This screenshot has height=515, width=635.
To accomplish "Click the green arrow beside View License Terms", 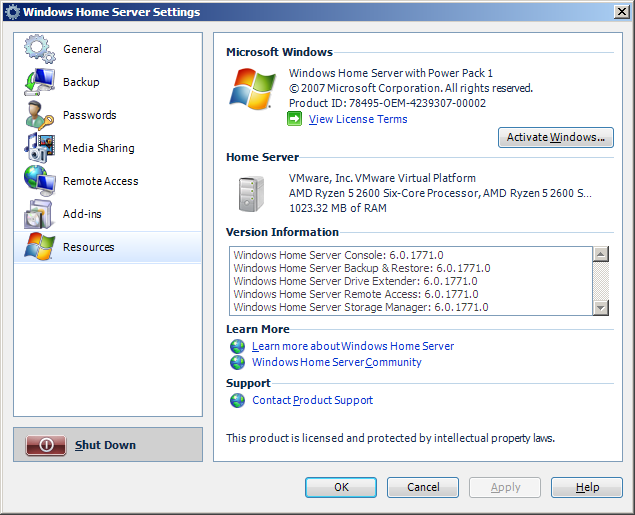I will 294,119.
